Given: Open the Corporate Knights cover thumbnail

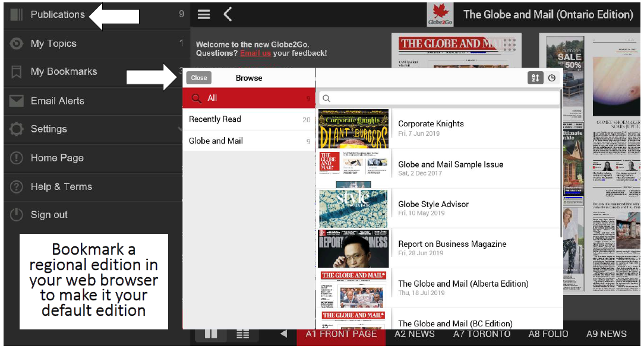Looking at the screenshot, I should [353, 129].
